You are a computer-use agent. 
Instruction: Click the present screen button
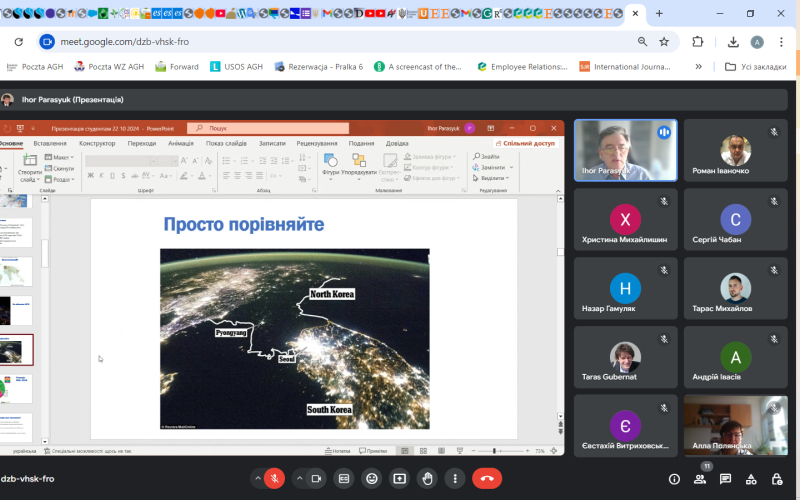[399, 479]
